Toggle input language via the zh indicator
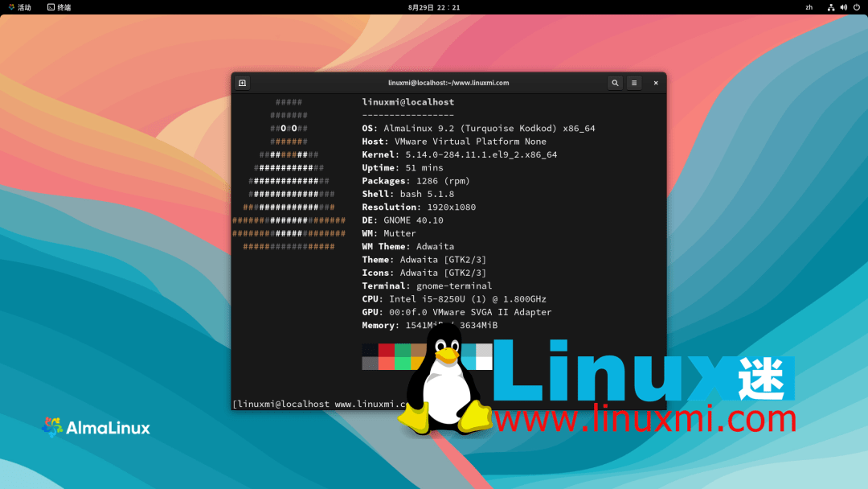 [x=809, y=7]
